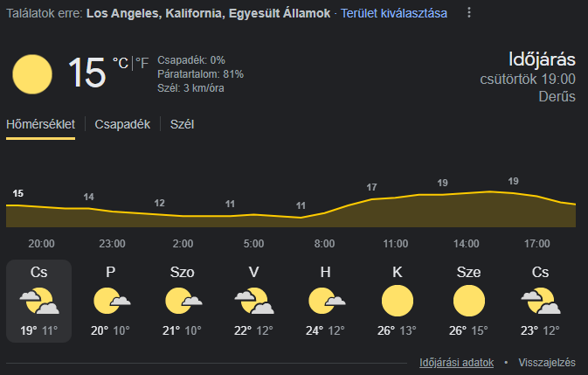
Task: Select Thursday (Cs) partly cloudy forecast at 19°
Action: [39, 302]
